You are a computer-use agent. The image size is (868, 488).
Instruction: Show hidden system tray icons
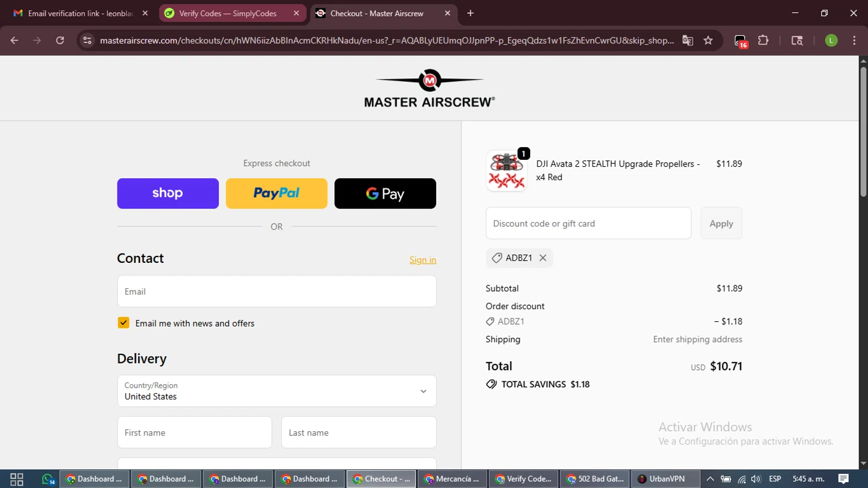click(710, 479)
